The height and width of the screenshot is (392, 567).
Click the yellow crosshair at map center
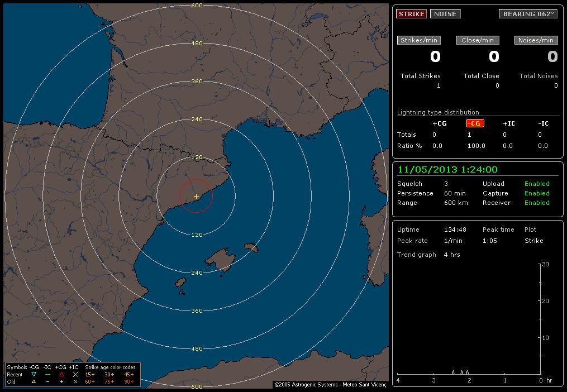click(196, 196)
